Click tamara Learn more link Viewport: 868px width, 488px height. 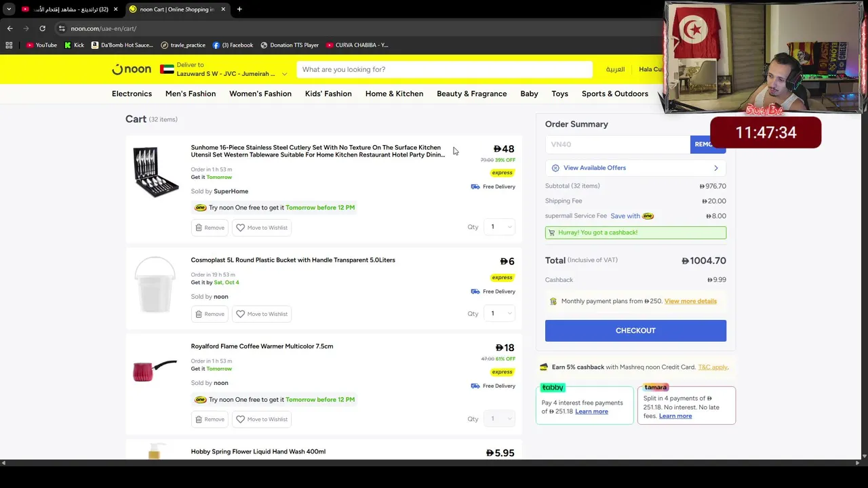(675, 416)
